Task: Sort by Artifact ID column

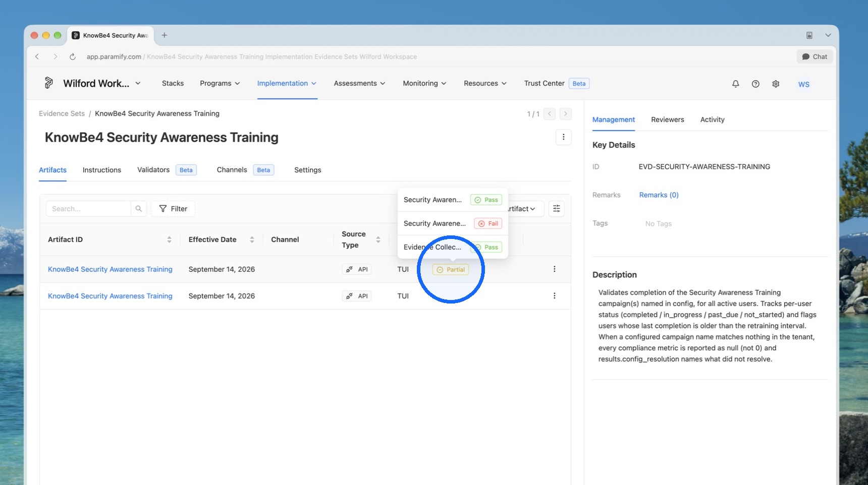Action: click(x=169, y=239)
